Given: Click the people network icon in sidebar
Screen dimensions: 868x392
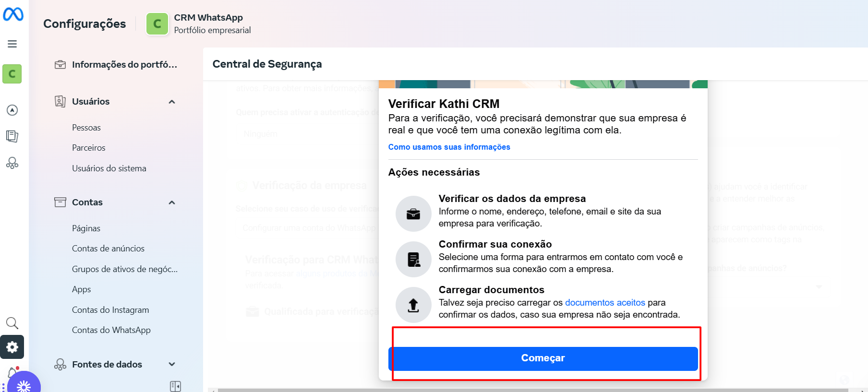Looking at the screenshot, I should (x=12, y=163).
